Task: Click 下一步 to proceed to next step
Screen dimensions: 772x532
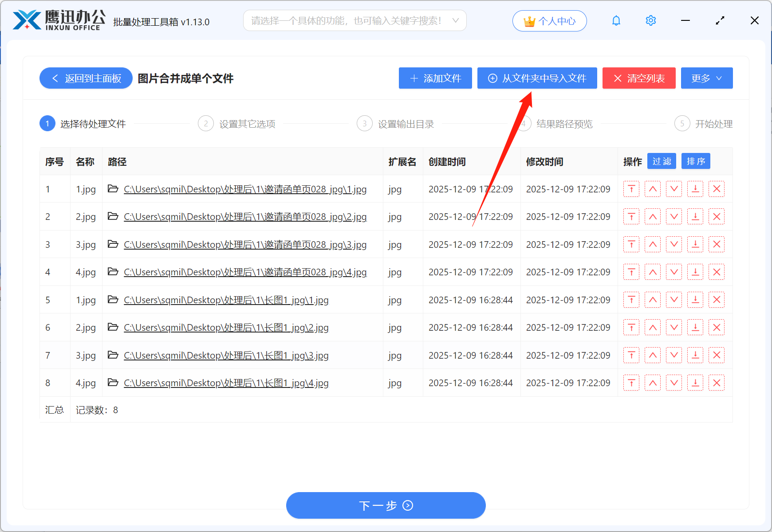Action: pyautogui.click(x=385, y=505)
